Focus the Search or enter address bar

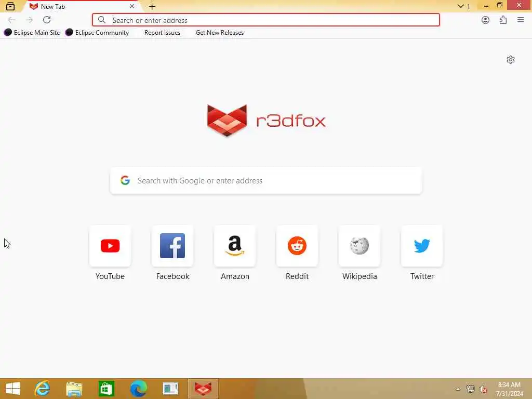click(x=266, y=20)
